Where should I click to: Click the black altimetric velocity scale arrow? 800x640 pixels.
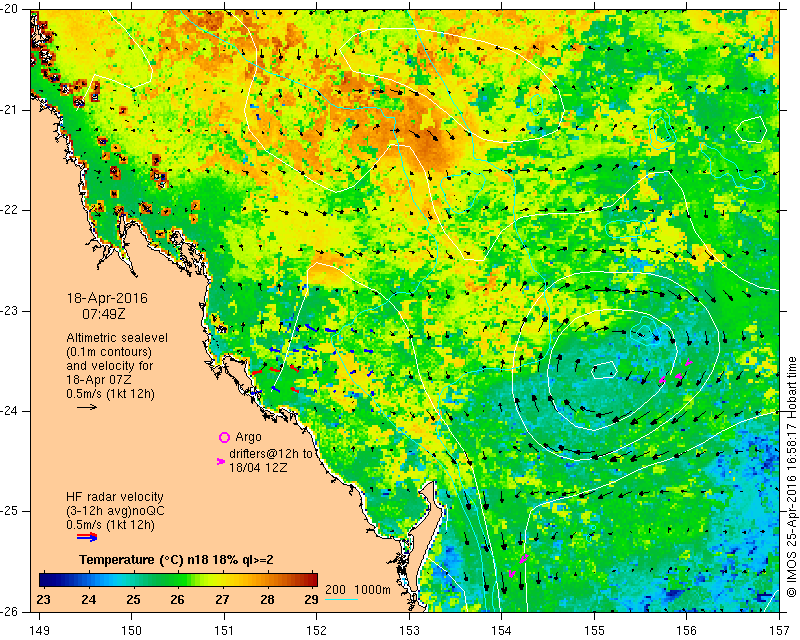point(87,407)
